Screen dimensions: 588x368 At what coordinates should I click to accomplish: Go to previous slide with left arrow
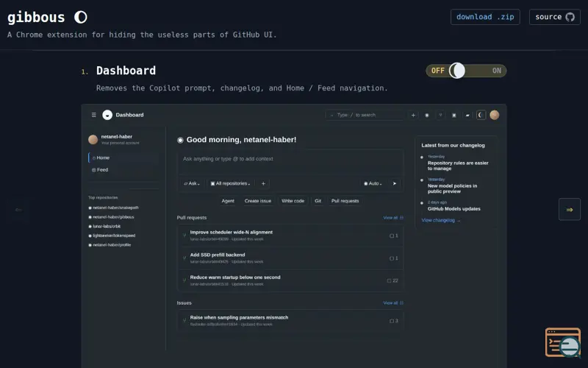(18, 210)
